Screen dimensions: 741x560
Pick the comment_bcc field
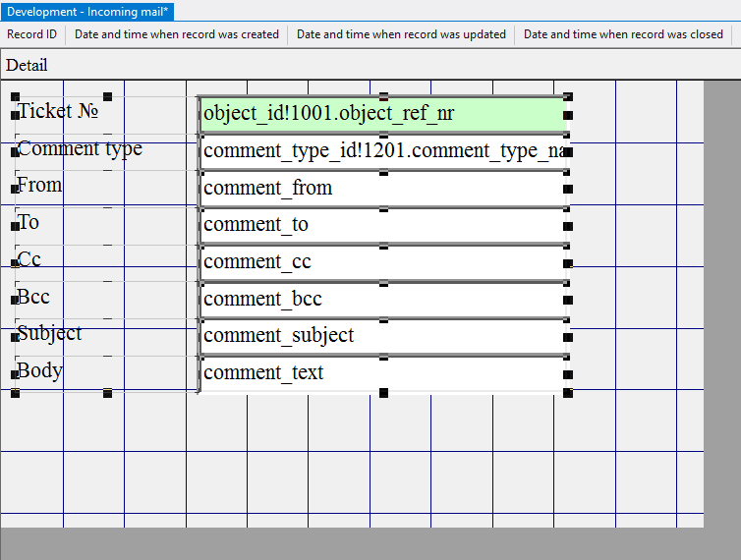(383, 299)
